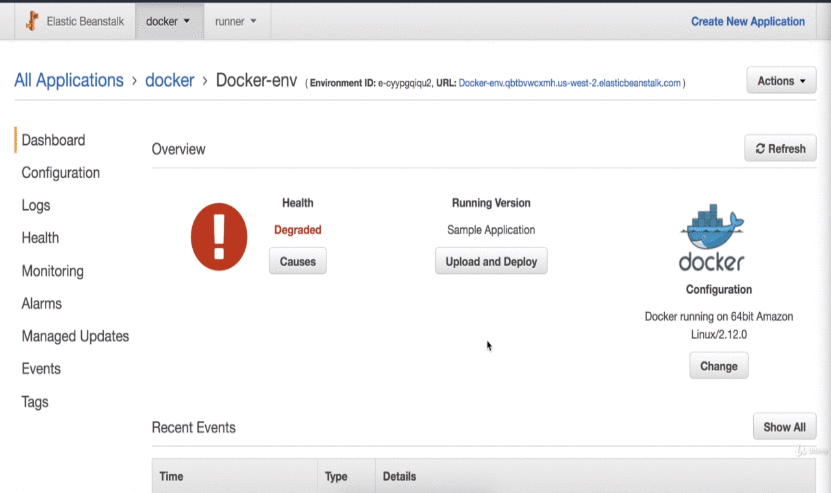
Task: Click the Sample Application version text
Action: (x=491, y=230)
